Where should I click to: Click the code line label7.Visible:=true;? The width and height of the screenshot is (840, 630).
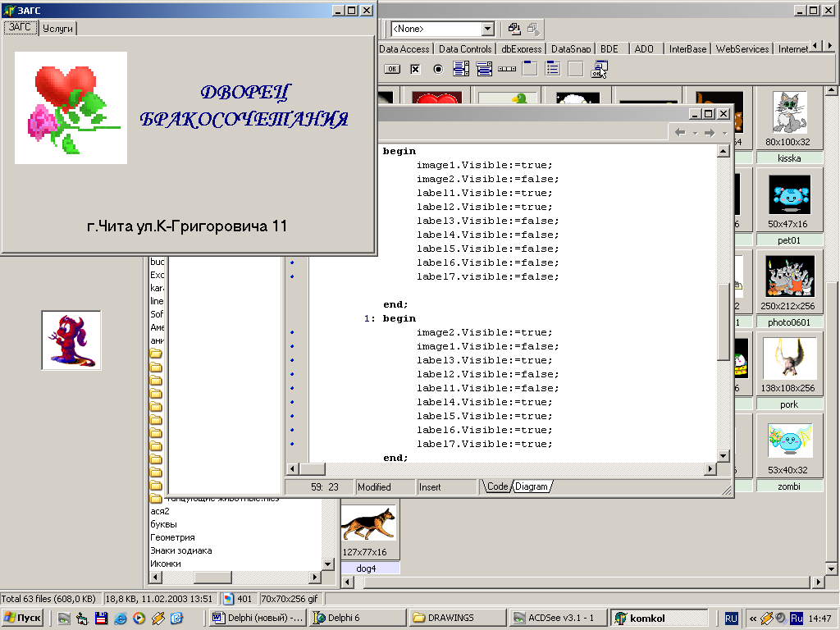(484, 444)
